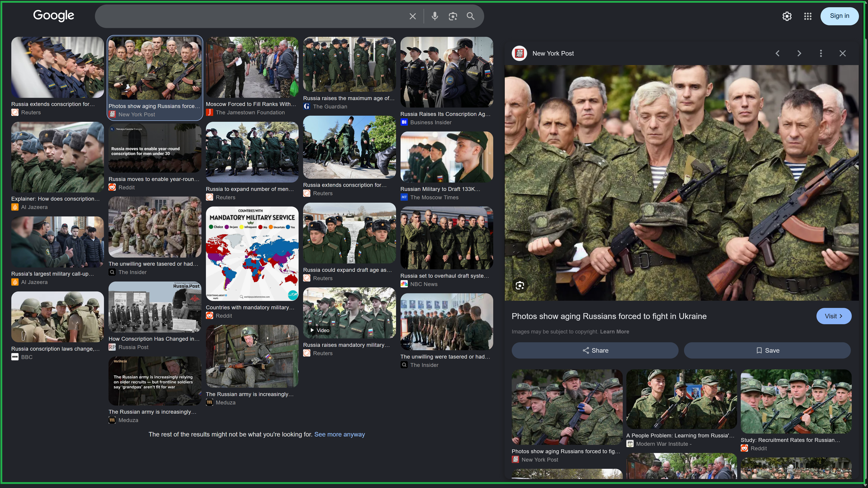The height and width of the screenshot is (488, 868).
Task: Open Modern War Institute 'A People Problem' related image
Action: pos(681,399)
